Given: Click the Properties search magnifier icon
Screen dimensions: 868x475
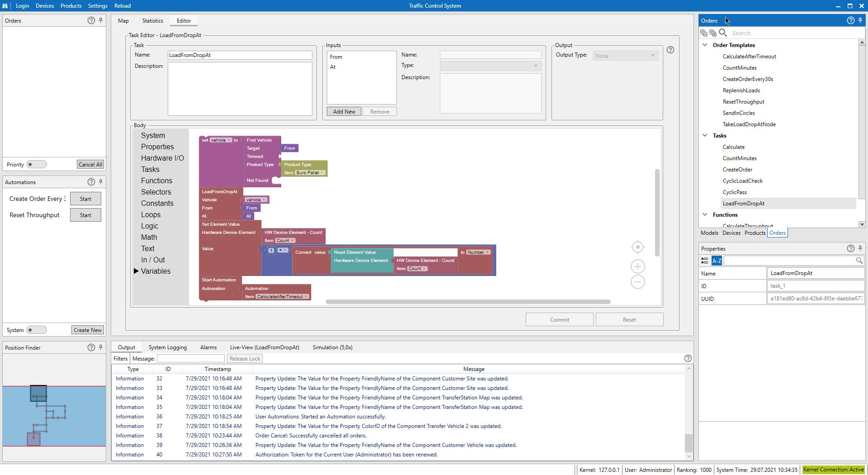Looking at the screenshot, I should click(859, 261).
